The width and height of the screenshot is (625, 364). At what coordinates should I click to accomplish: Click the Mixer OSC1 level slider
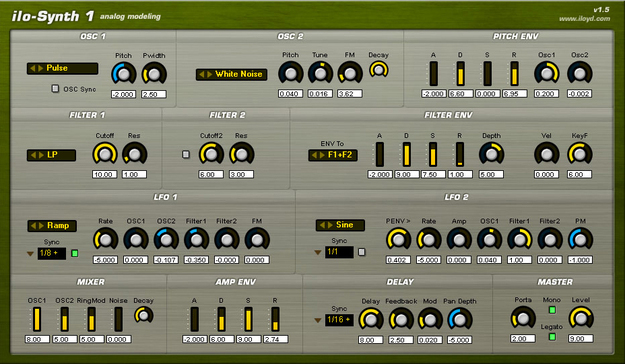tap(37, 319)
